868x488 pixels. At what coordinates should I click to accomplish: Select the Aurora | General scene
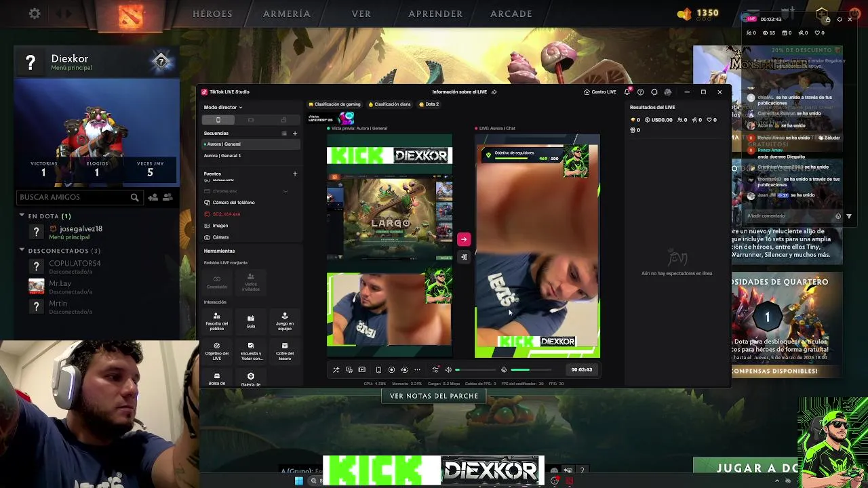tap(251, 144)
